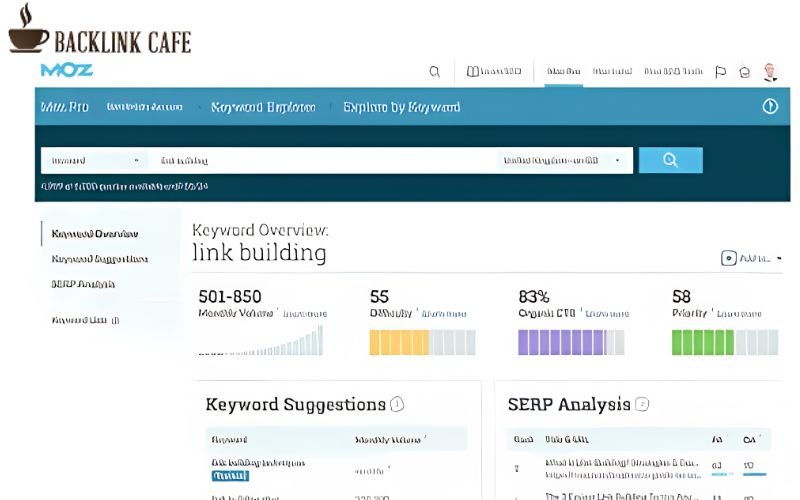This screenshot has height=500, width=800.
Task: Expand the Add to dropdown arrow
Action: pos(779,258)
